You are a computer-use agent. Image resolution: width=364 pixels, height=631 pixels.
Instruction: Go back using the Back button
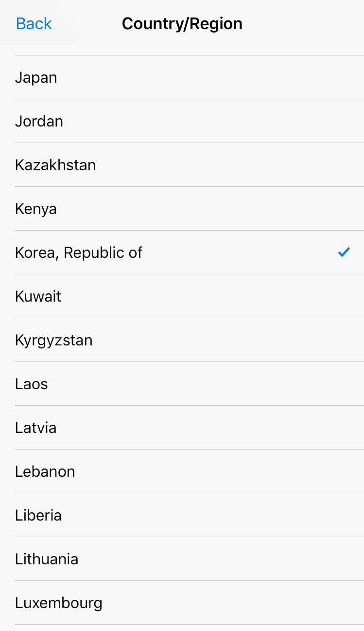tap(34, 23)
